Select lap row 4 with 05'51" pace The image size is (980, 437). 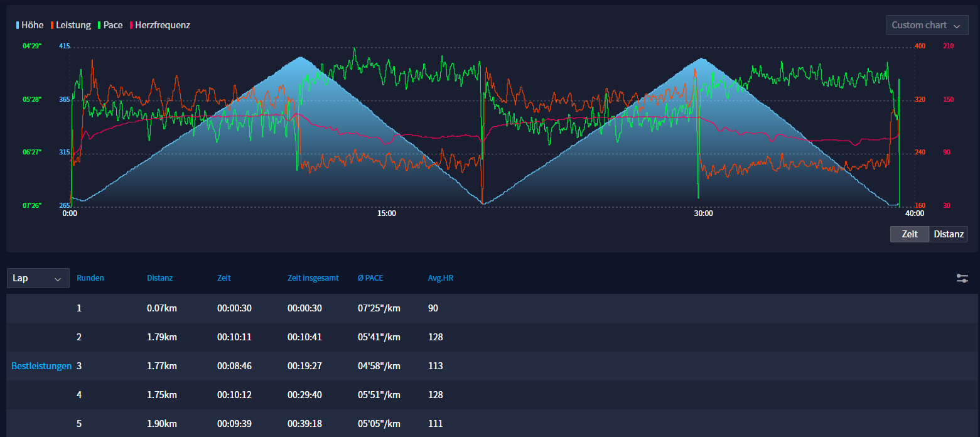tap(379, 395)
